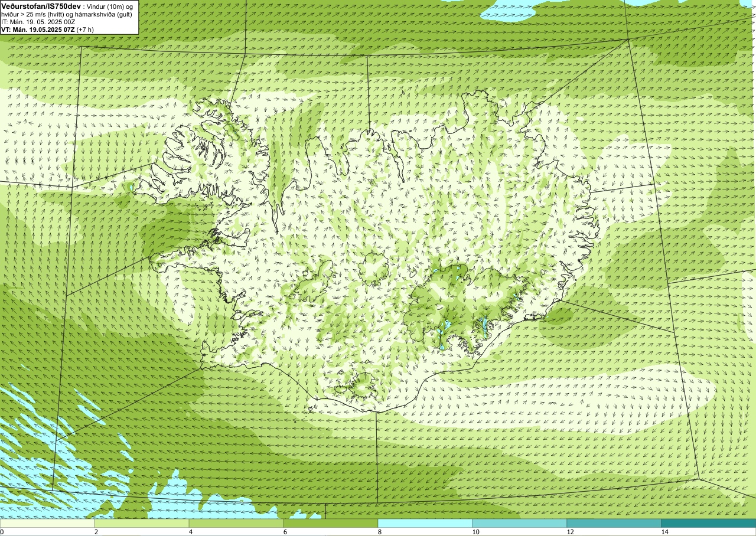Click scale label '8' under the legend
The width and height of the screenshot is (756, 536).
tap(380, 532)
